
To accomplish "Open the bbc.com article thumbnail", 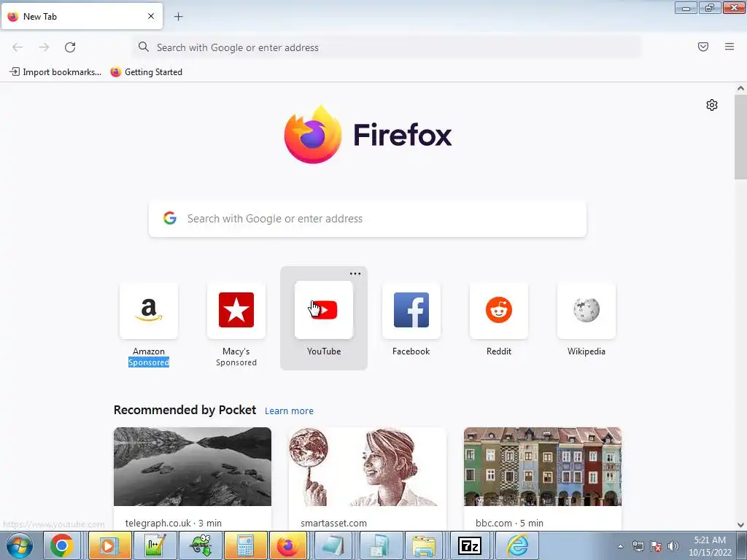I will (x=543, y=467).
